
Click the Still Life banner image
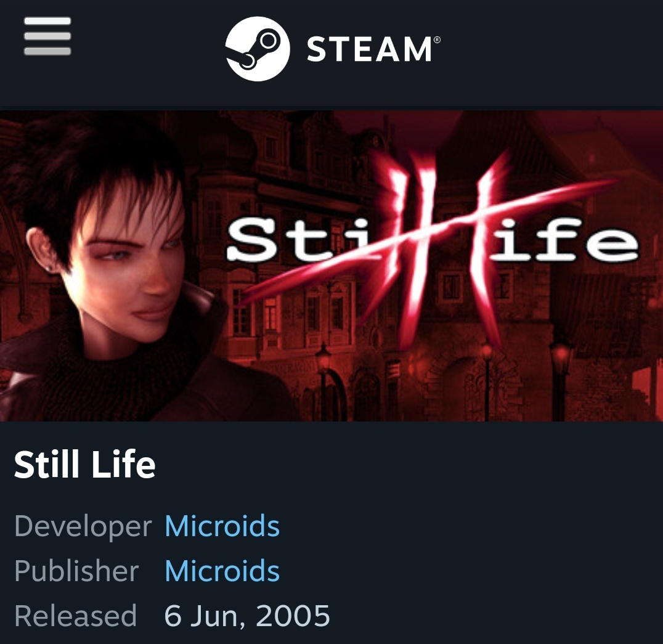point(331,266)
